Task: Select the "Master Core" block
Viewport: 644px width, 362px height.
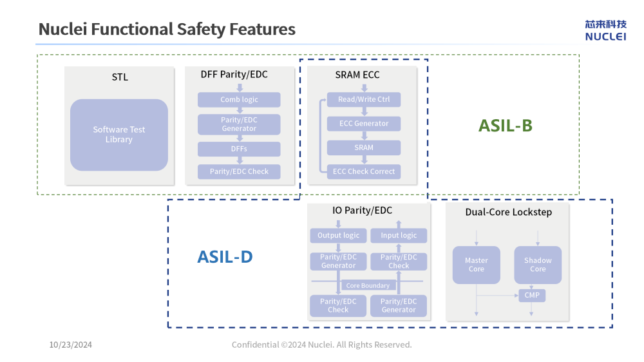Action: coord(477,265)
